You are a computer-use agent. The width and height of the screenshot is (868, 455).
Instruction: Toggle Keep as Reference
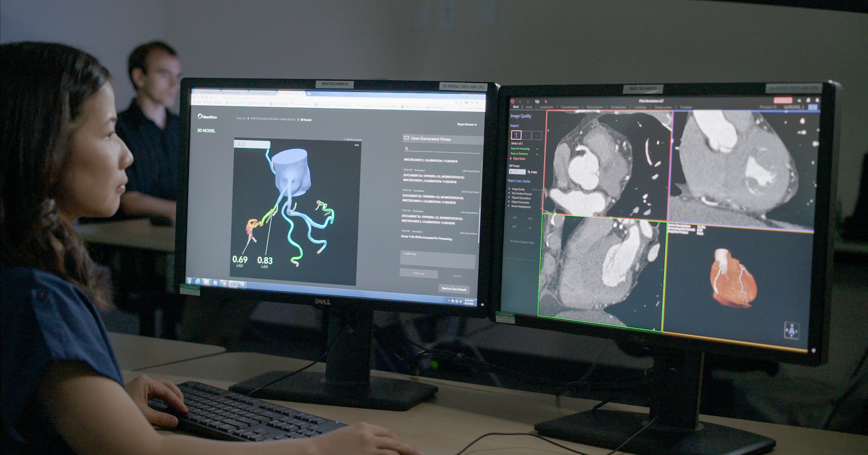[x=520, y=154]
